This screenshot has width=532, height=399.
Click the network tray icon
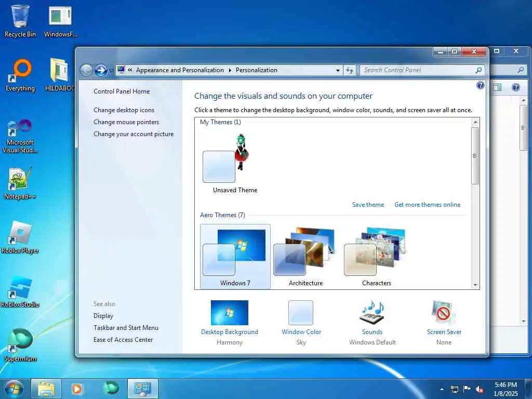click(454, 389)
